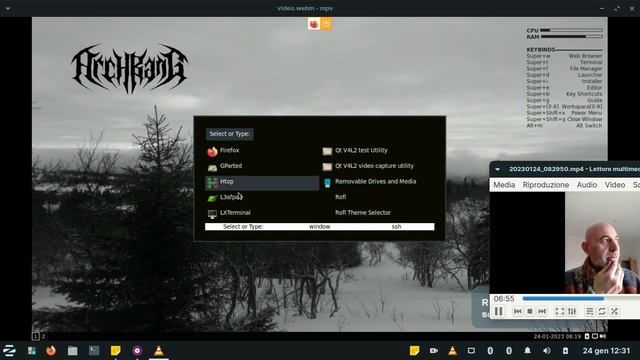Screen dimensions: 640x360
Task: Click the orange icon atop the video
Action: tap(326, 24)
